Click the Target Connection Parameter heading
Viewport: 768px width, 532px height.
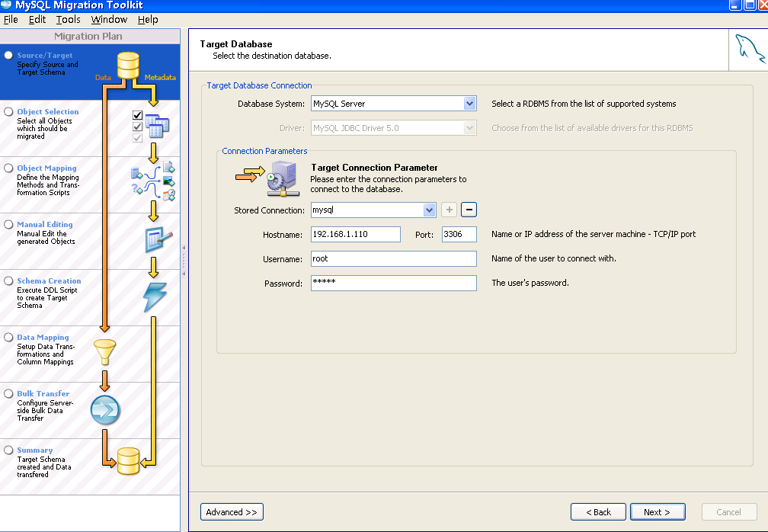pos(374,168)
